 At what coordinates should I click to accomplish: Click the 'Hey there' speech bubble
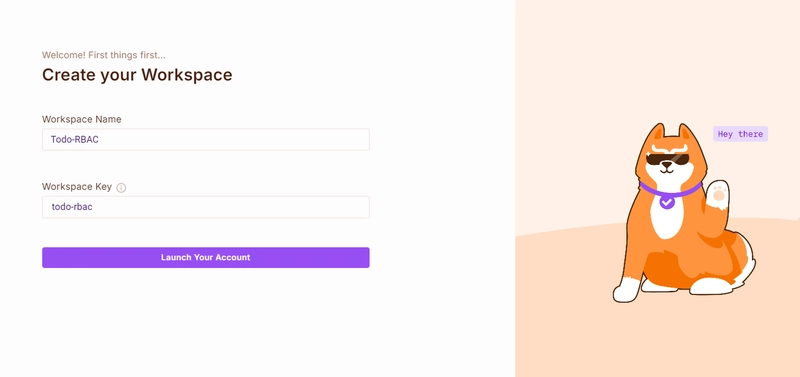740,134
